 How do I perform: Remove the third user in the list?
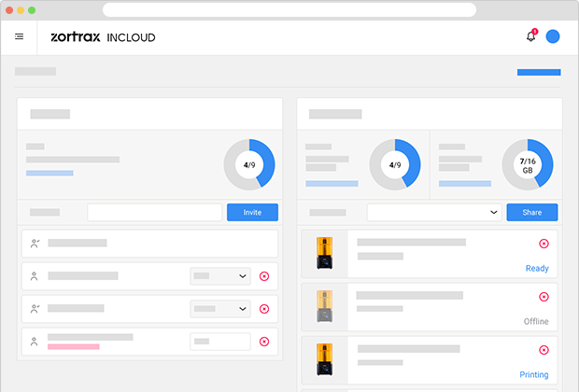coord(264,309)
